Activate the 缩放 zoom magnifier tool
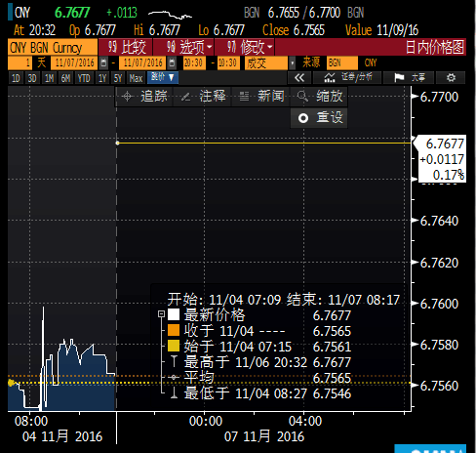The height and width of the screenshot is (453, 476). (x=319, y=97)
